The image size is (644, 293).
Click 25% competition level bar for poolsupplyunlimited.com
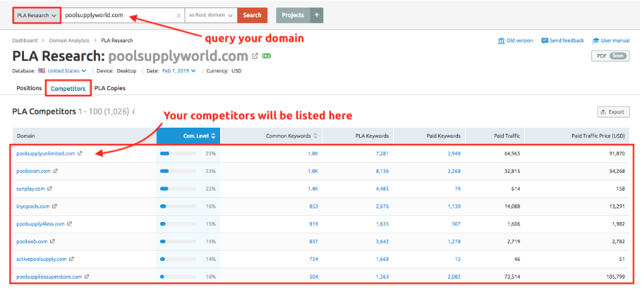[x=178, y=154]
